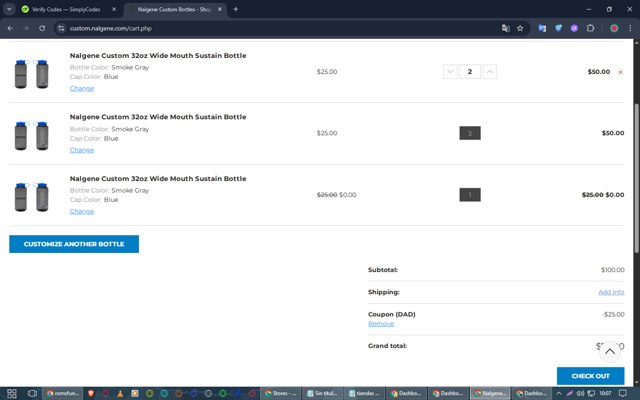Open a new browser tab
This screenshot has width=640, height=400.
(x=236, y=9)
